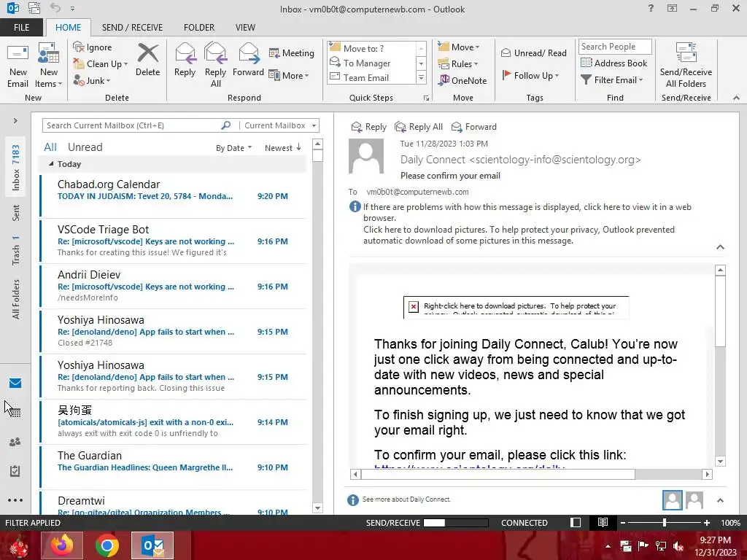Run Send/Receive All Folders

click(686, 65)
